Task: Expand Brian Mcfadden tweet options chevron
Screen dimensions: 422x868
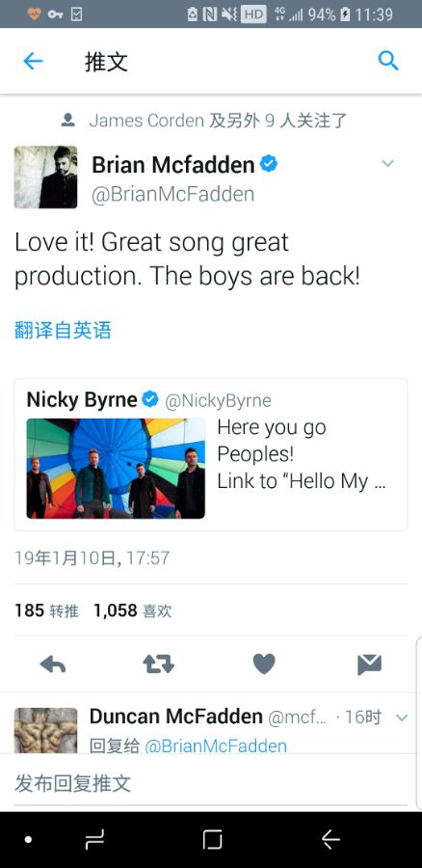Action: pyautogui.click(x=388, y=163)
